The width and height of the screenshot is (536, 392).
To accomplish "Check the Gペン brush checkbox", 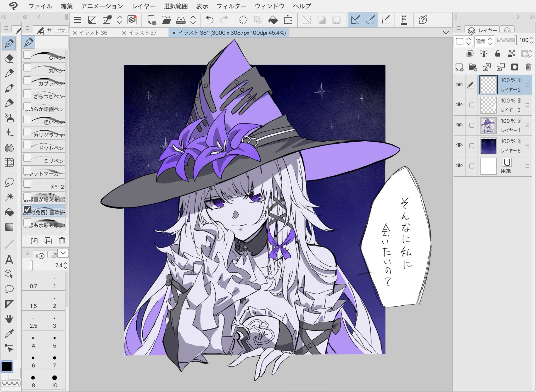I will pyautogui.click(x=27, y=55).
